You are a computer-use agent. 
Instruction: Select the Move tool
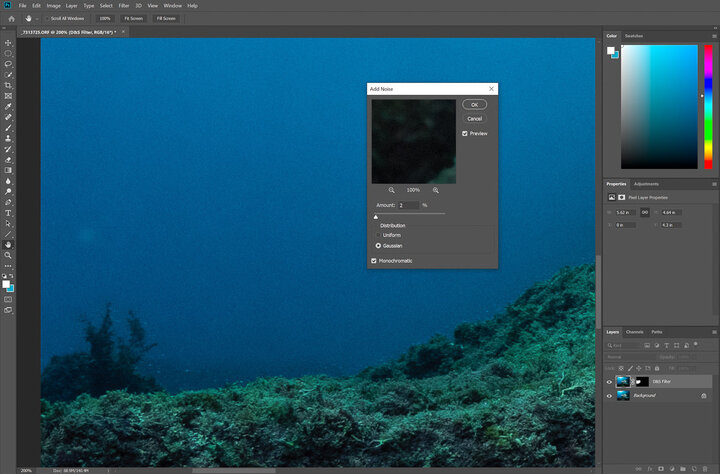pyautogui.click(x=9, y=43)
